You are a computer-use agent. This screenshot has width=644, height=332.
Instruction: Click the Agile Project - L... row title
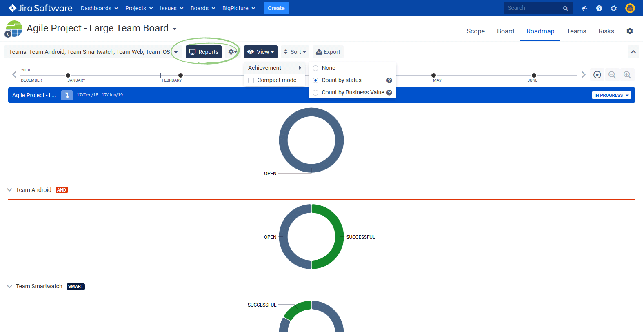coord(34,95)
